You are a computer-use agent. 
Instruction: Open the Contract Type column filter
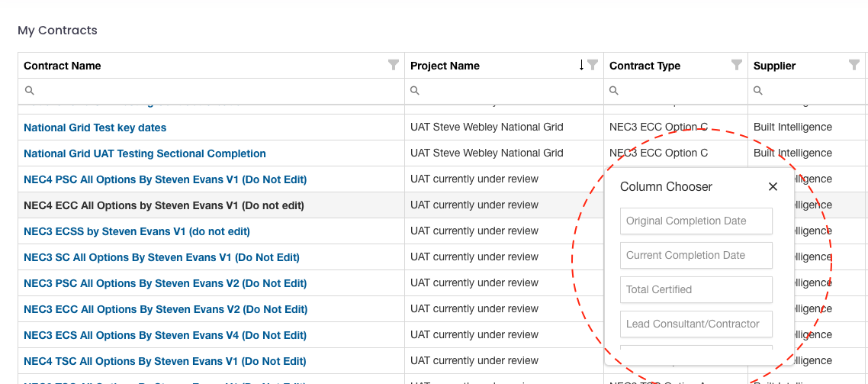coord(736,65)
